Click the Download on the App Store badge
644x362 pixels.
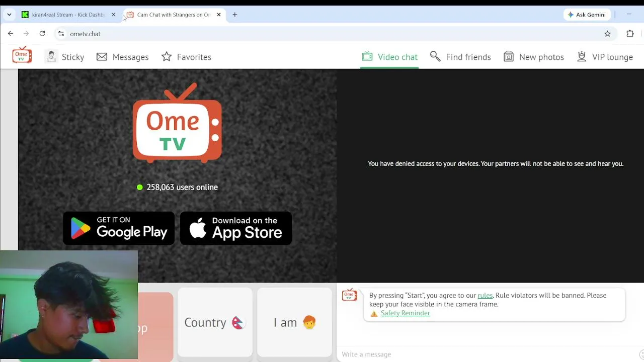236,228
